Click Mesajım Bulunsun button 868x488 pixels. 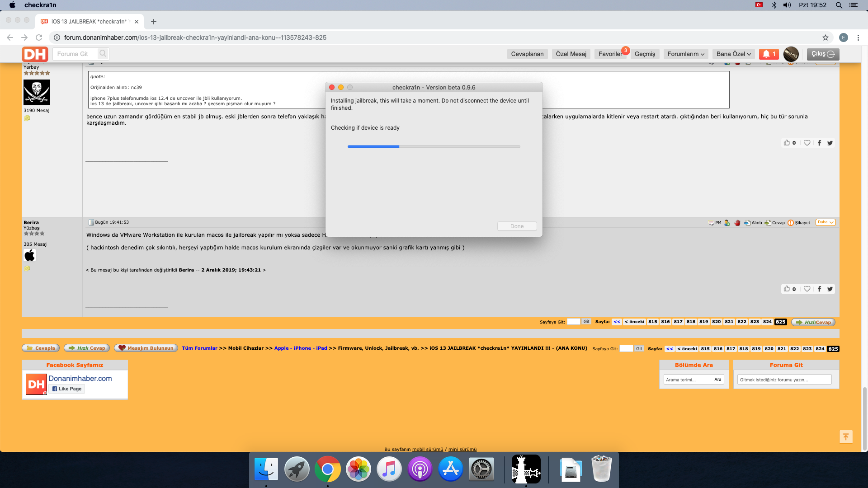tap(146, 348)
